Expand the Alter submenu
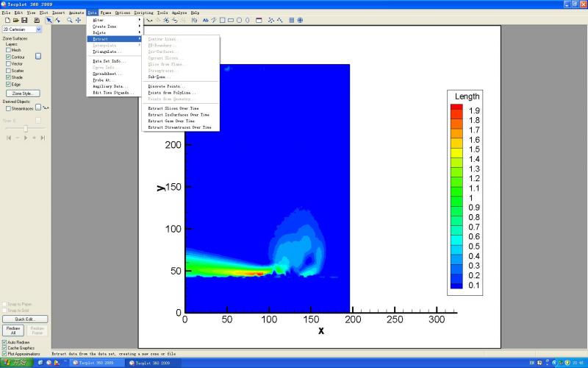Image resolution: width=588 pixels, height=368 pixels. click(x=115, y=20)
